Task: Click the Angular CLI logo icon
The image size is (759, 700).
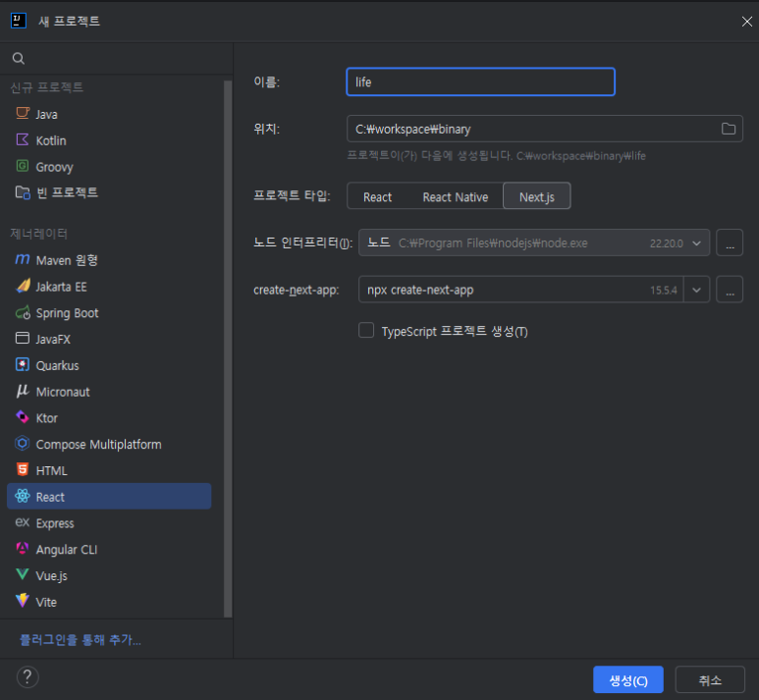Action: click(x=23, y=548)
